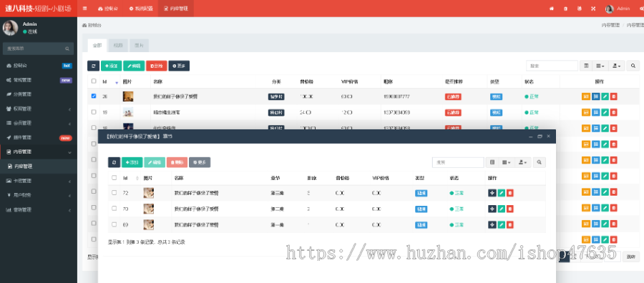Open the blue episode list icon in row 19
The image size is (644, 283).
(595, 112)
